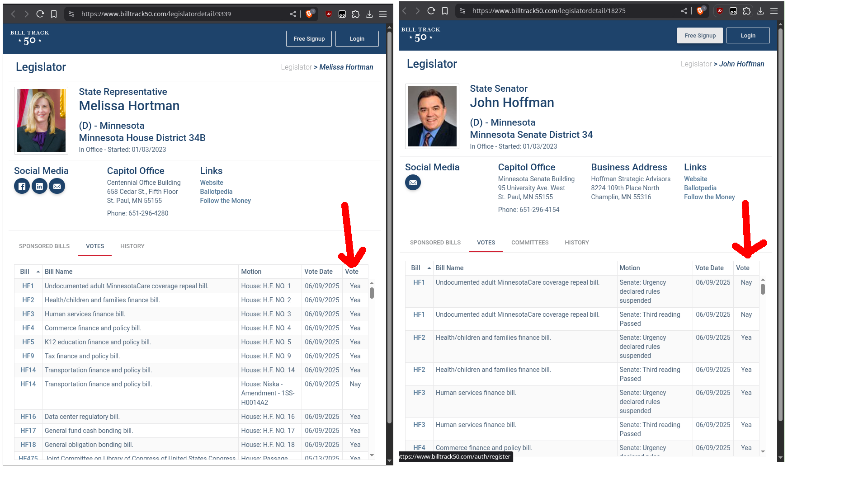
Task: Click Legislator breadcrumb on Hoffman page
Action: 696,64
